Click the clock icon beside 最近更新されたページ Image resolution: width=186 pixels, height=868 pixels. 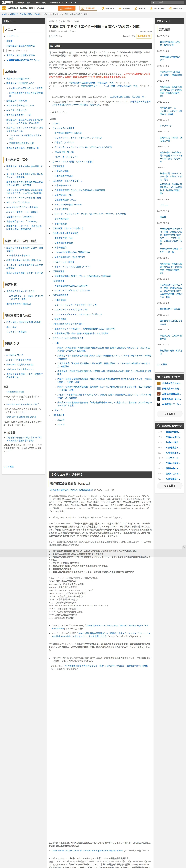pos(159,426)
